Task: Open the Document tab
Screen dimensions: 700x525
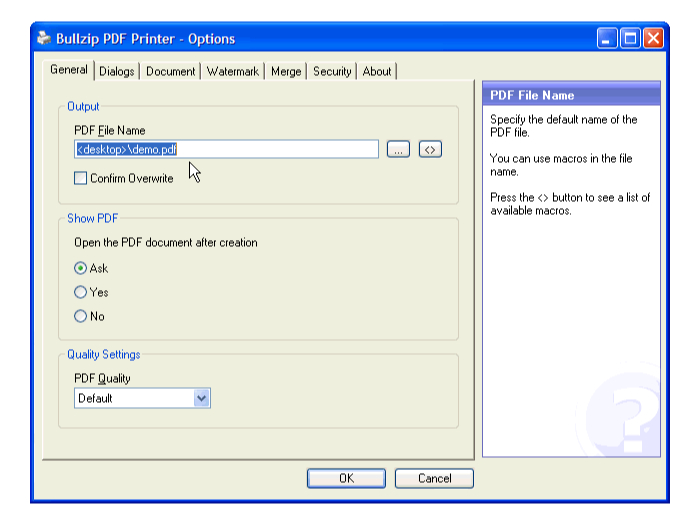Action: pyautogui.click(x=171, y=71)
